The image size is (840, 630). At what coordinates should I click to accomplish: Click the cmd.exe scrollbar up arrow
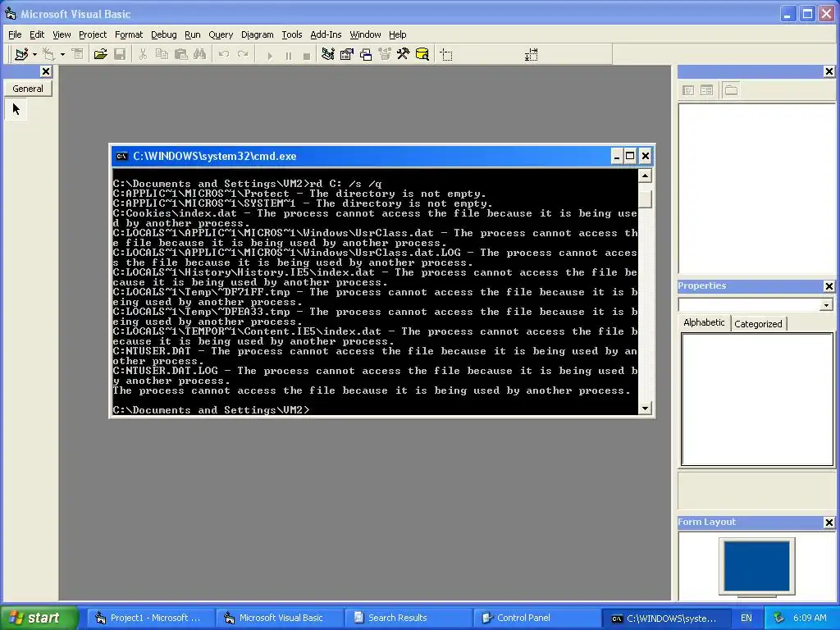(645, 176)
